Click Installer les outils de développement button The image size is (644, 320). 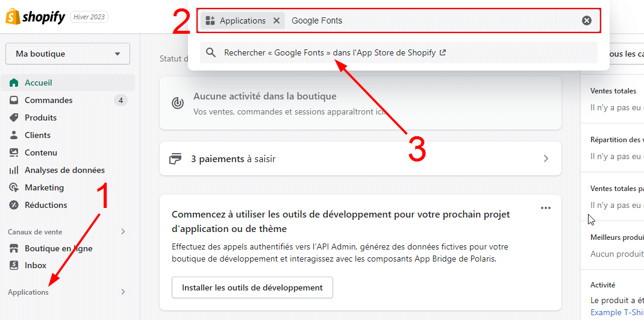click(252, 287)
